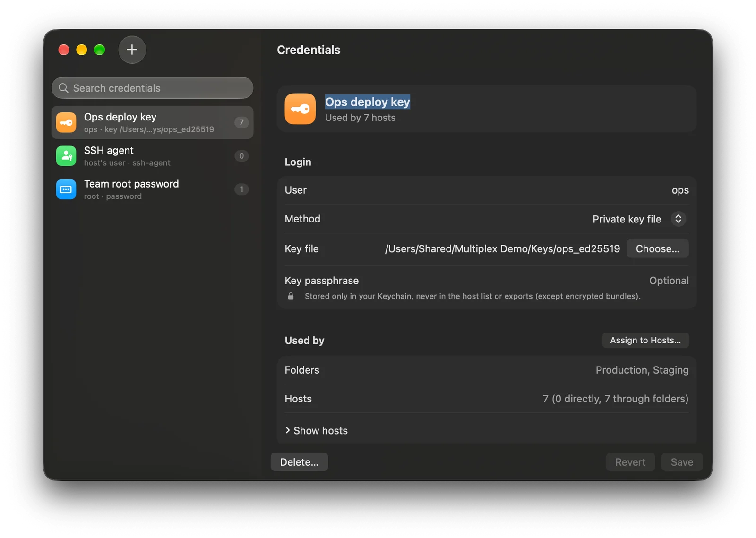
Task: Click the plus button to add credential
Action: [132, 50]
